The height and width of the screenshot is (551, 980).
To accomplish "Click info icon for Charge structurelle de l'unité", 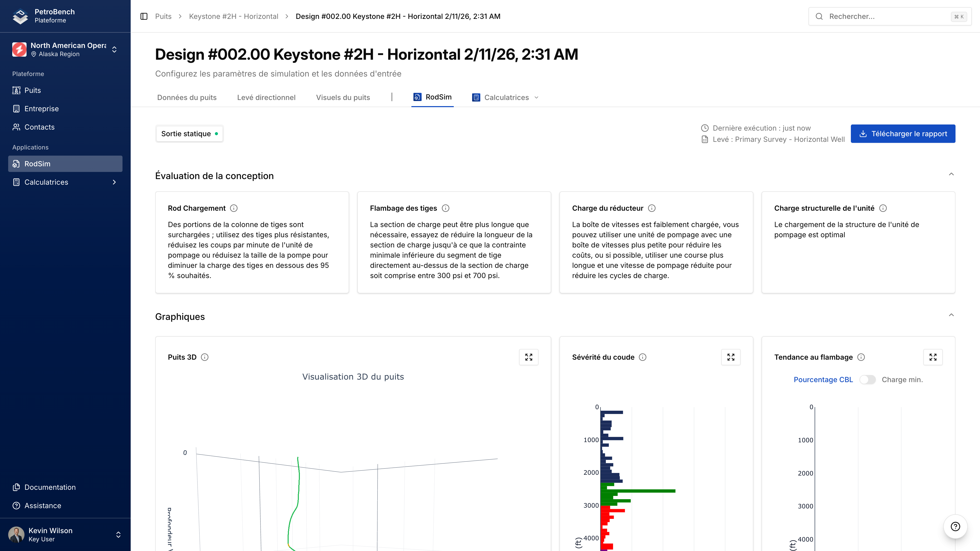I will tap(883, 208).
